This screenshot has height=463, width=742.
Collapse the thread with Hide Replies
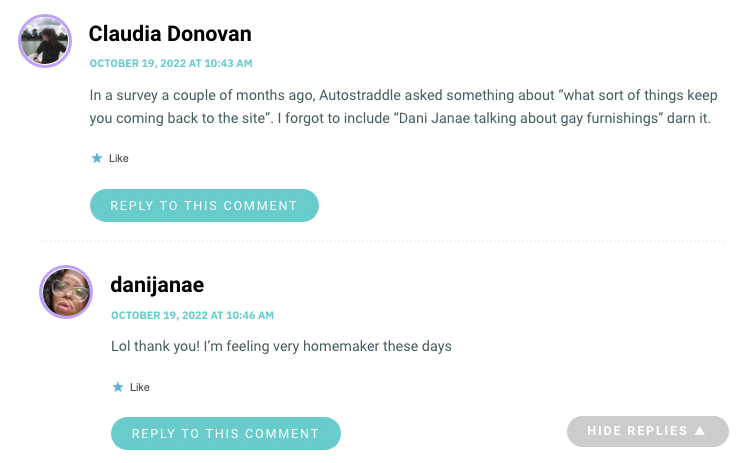647,431
